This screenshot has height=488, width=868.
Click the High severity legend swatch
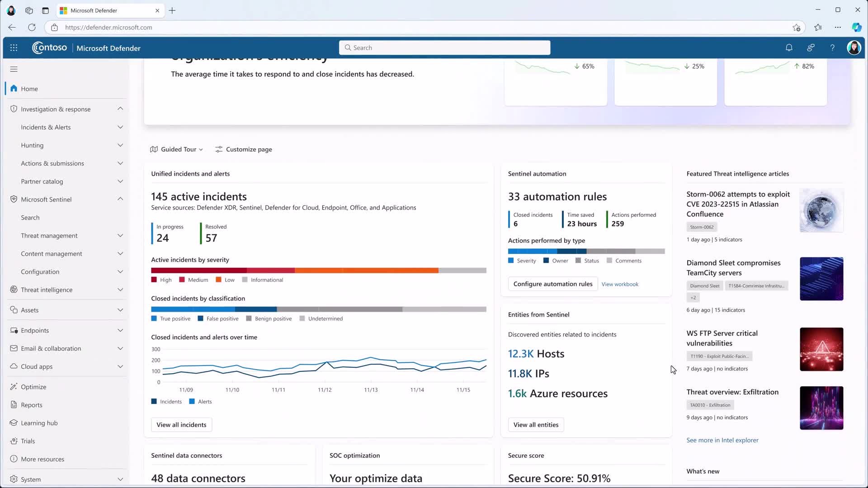(x=154, y=280)
